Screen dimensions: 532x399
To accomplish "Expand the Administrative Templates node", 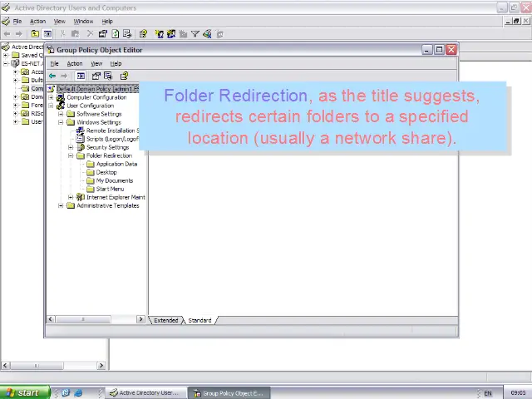I will [x=61, y=205].
